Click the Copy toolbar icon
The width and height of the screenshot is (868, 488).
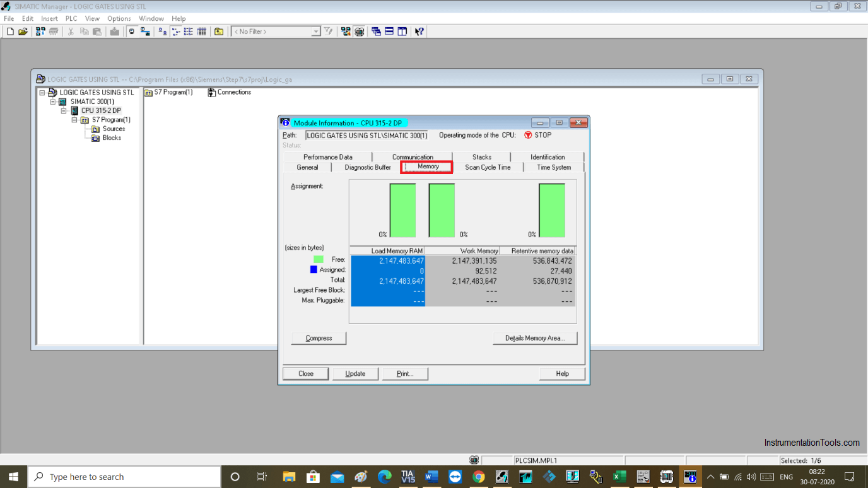[x=84, y=32]
